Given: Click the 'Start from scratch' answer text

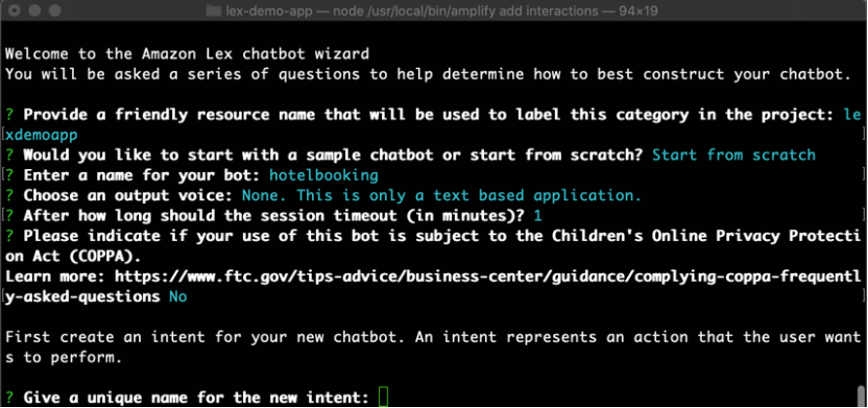Looking at the screenshot, I should [734, 154].
